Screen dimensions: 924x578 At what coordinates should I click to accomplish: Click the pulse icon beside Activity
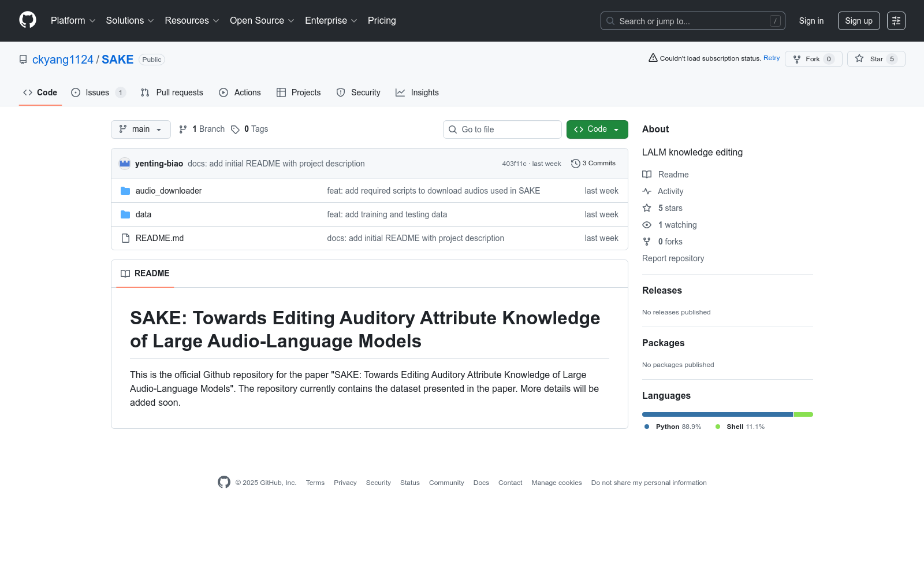pyautogui.click(x=647, y=191)
